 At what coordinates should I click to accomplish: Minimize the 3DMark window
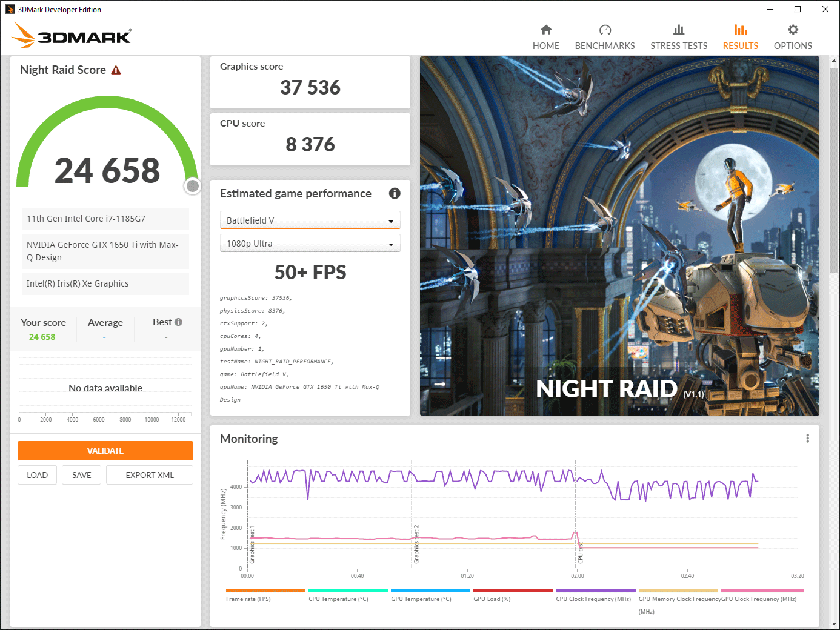[x=770, y=9]
